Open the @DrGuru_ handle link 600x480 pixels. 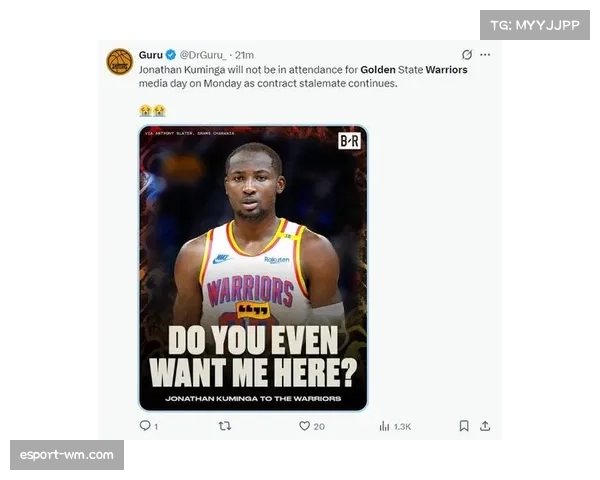(x=202, y=54)
